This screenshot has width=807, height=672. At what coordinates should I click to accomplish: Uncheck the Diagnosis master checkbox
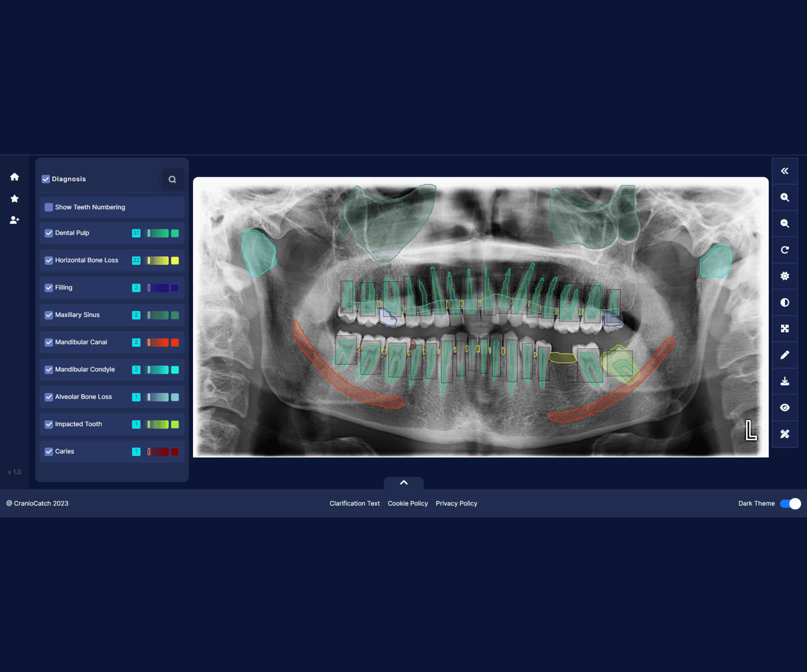coord(46,179)
